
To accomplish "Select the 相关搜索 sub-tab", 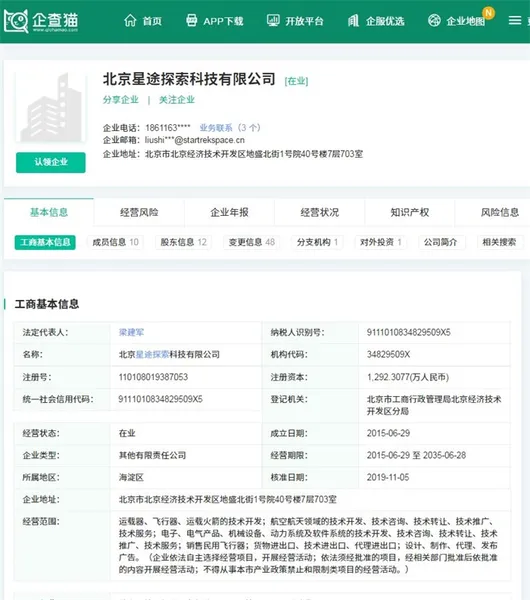I will (x=499, y=242).
